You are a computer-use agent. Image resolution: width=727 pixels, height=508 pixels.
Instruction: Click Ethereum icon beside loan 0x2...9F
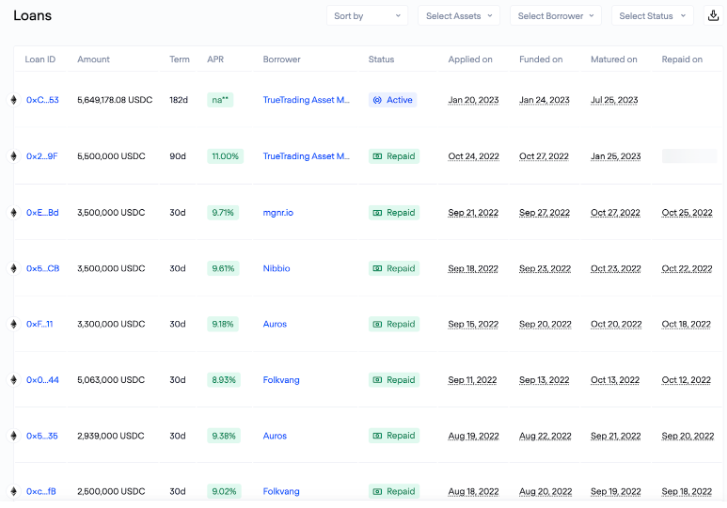[13, 156]
